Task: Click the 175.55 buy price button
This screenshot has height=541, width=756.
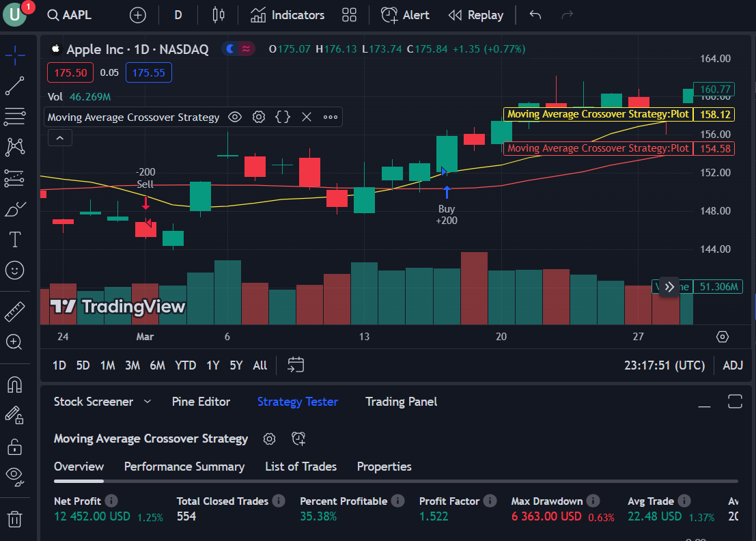Action: click(x=148, y=73)
